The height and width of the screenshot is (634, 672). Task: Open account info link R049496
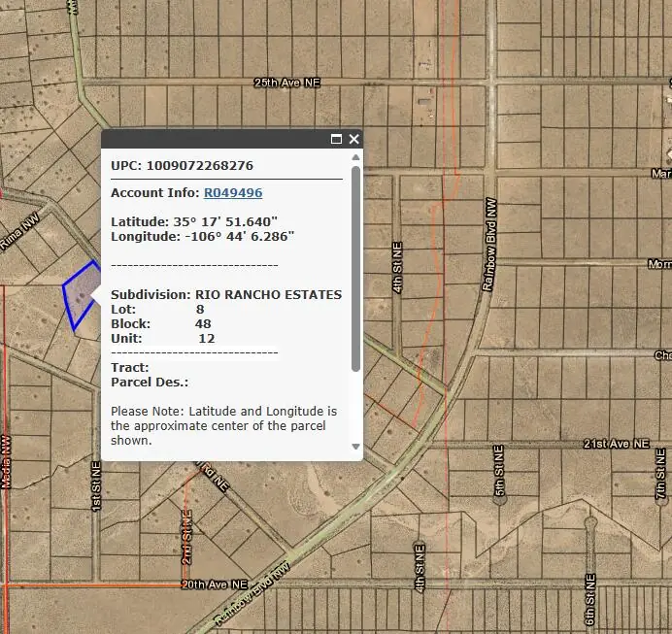point(232,193)
